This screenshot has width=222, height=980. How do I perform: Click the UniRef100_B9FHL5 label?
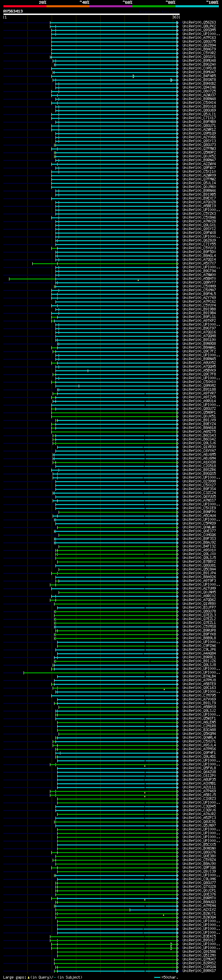(x=199, y=294)
